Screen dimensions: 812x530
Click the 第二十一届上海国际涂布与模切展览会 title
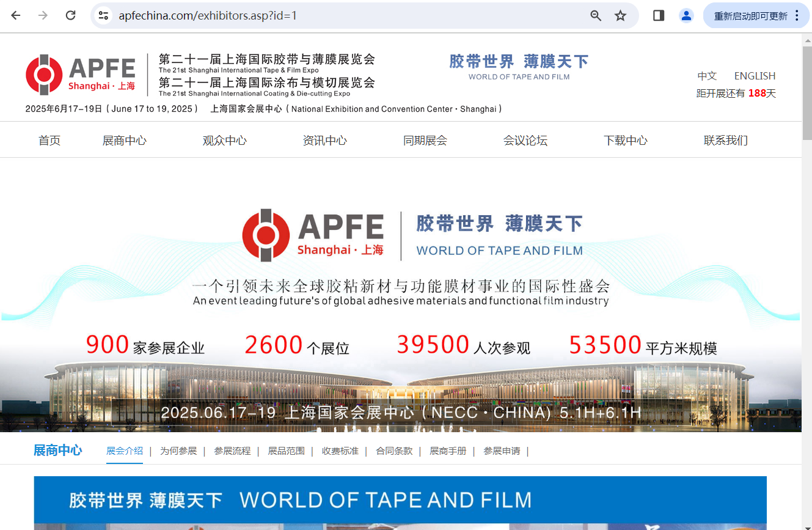coord(267,83)
